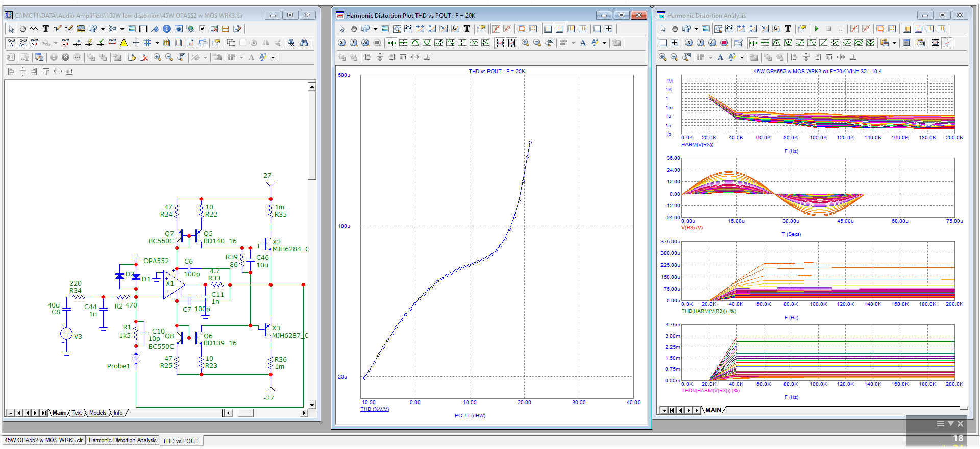Open the grid dropdown arrow in the schematic toolbar
The height and width of the screenshot is (449, 980).
[x=157, y=43]
